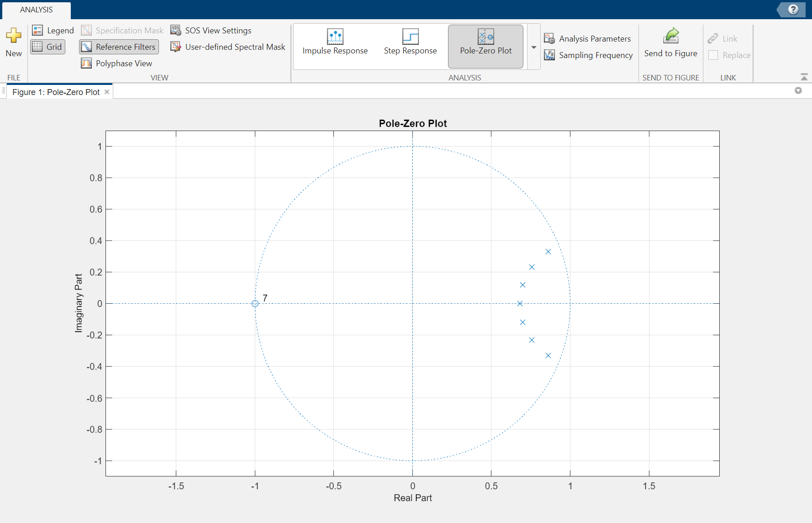Collapse the toolstrip ribbon
Image resolution: width=812 pixels, height=523 pixels.
click(x=804, y=77)
